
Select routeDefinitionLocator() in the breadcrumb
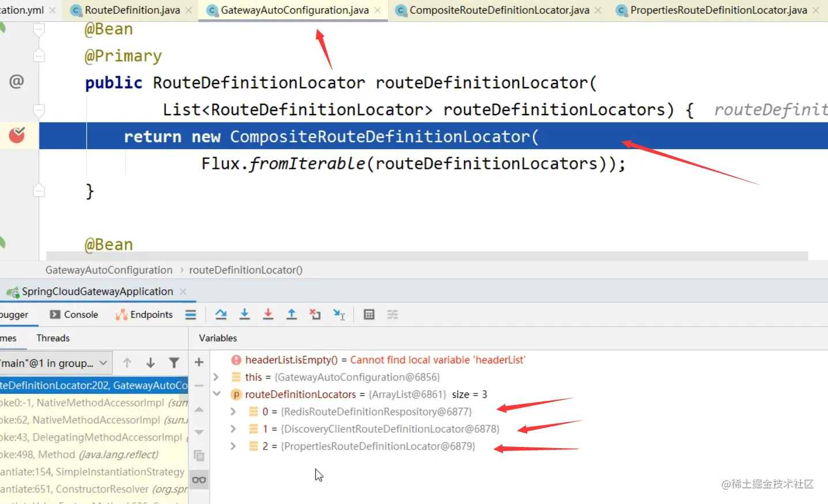246,270
